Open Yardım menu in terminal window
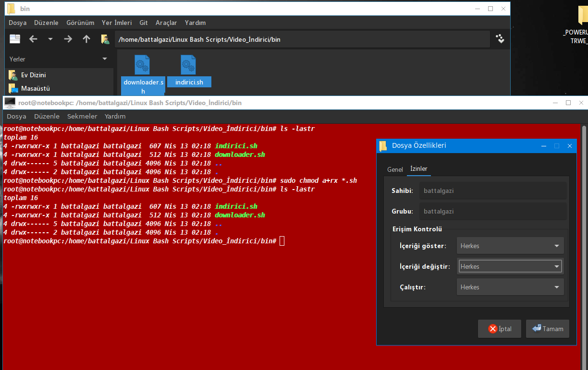This screenshot has width=588, height=370. click(115, 116)
